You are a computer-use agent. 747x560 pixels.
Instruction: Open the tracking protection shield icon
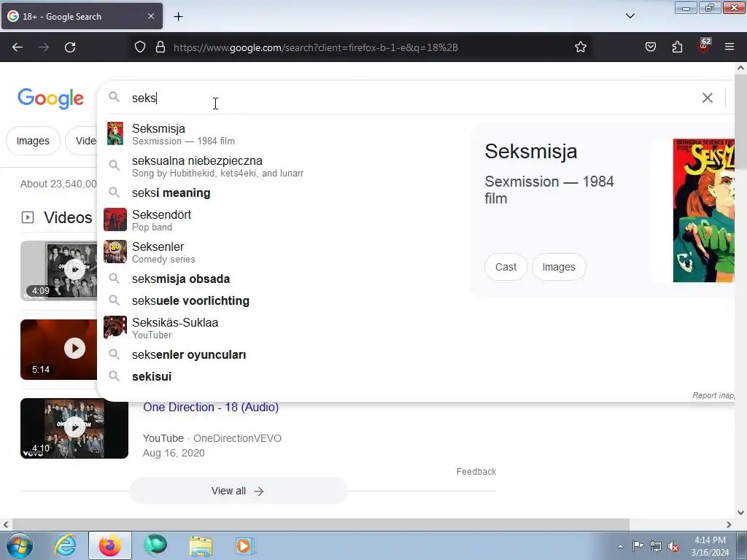tap(139, 47)
